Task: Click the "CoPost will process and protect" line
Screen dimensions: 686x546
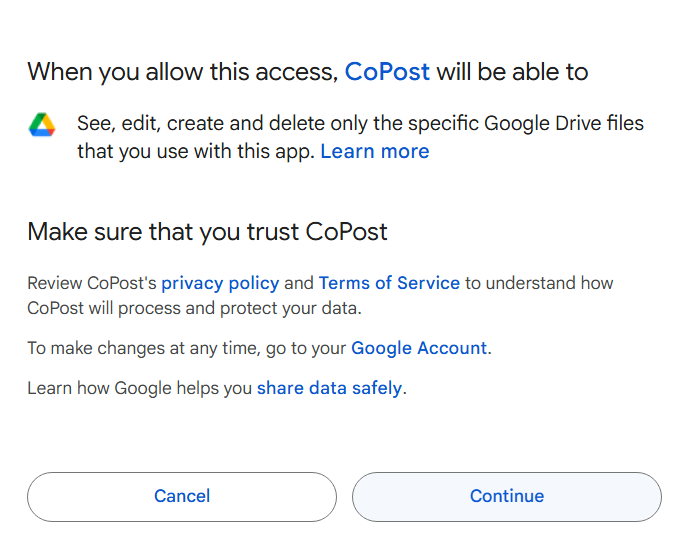Action: 193,308
